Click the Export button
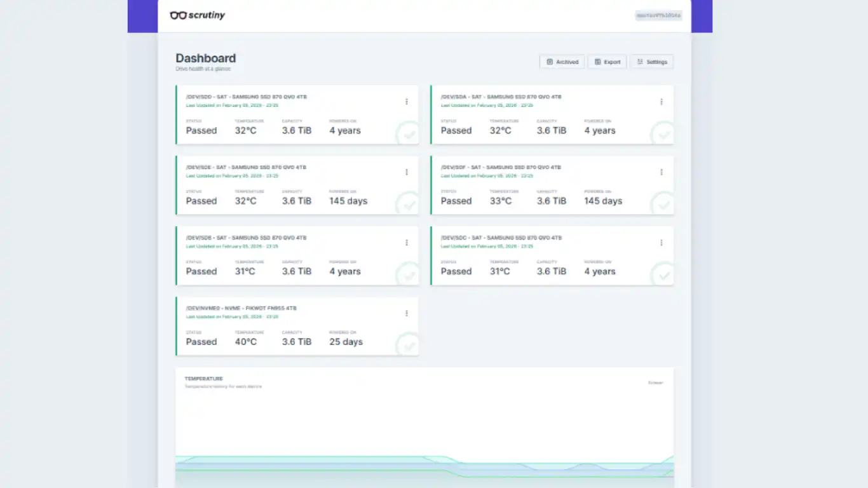Screen dimensions: 868x488 (607, 62)
